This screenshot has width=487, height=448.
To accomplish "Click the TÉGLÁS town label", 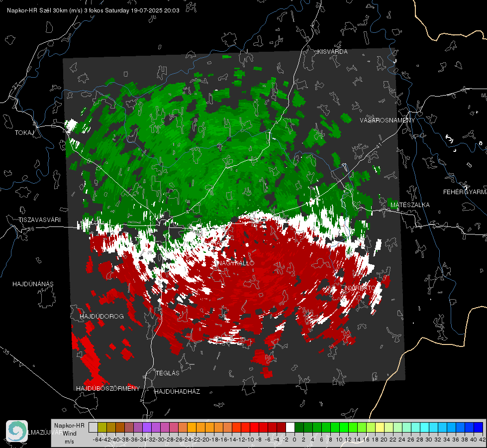I will pos(168,373).
